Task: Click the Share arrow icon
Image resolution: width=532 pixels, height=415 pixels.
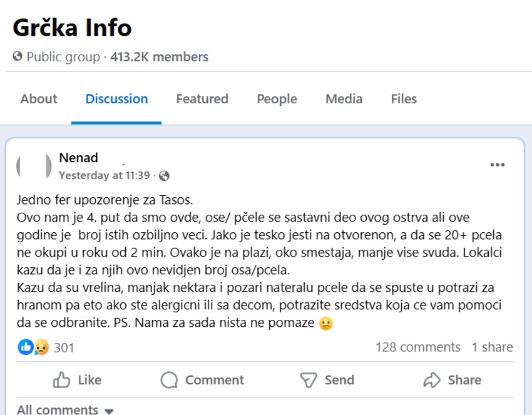Action: tap(433, 380)
